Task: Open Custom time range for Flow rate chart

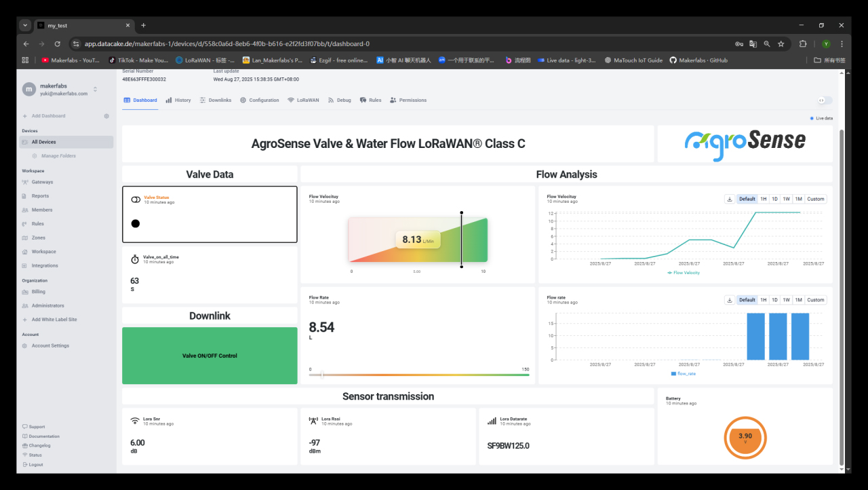Action: click(x=816, y=300)
